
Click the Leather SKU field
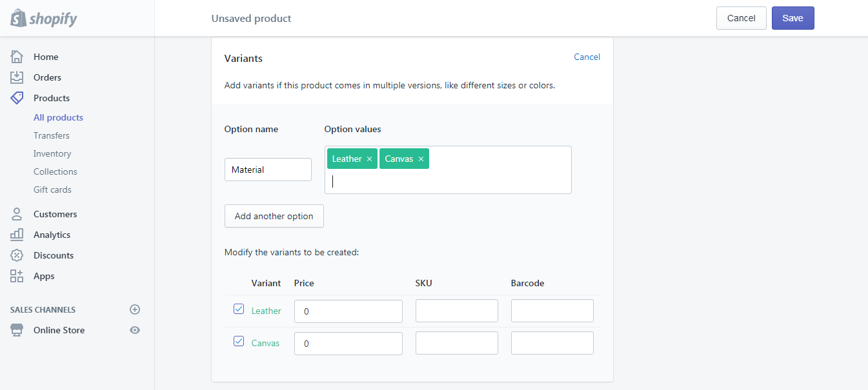tap(457, 311)
